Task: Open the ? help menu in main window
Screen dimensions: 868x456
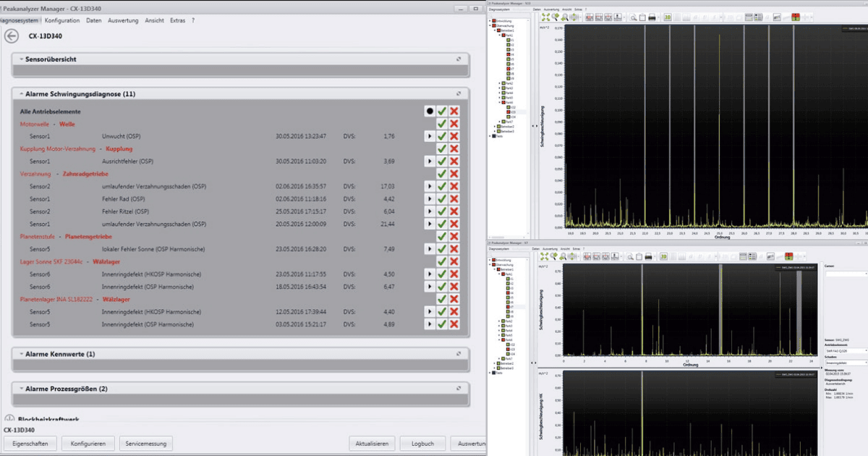Action: 193,21
